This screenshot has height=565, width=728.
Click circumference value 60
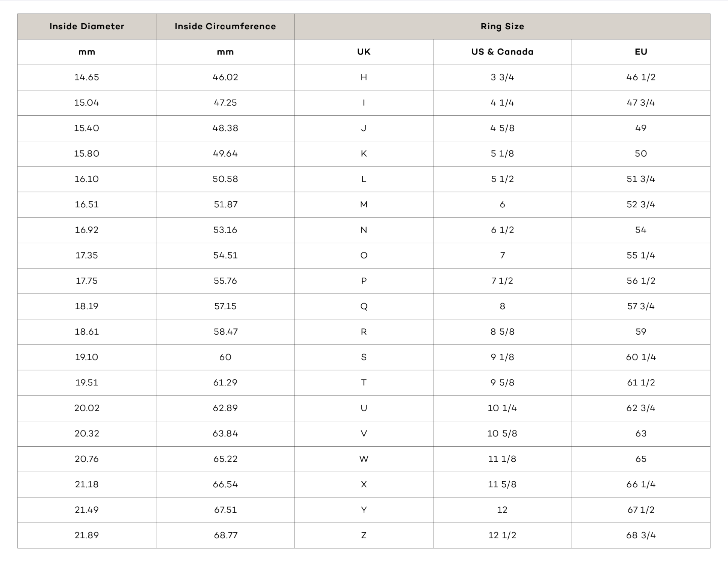(x=225, y=357)
